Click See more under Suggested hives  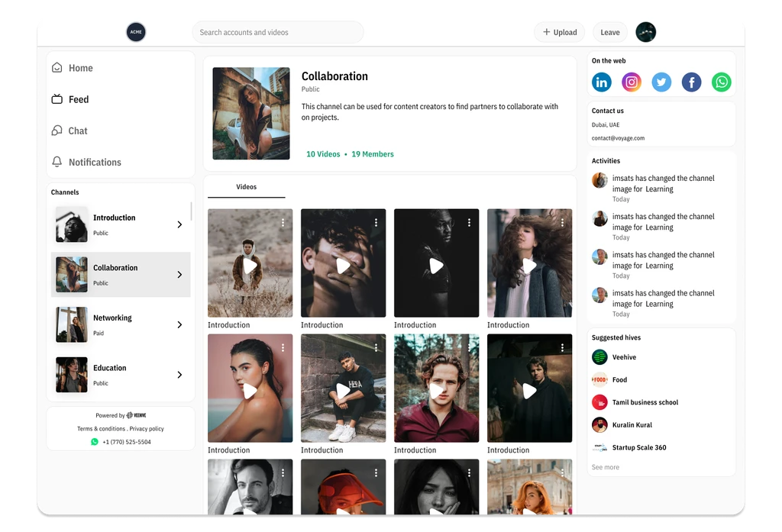point(605,466)
